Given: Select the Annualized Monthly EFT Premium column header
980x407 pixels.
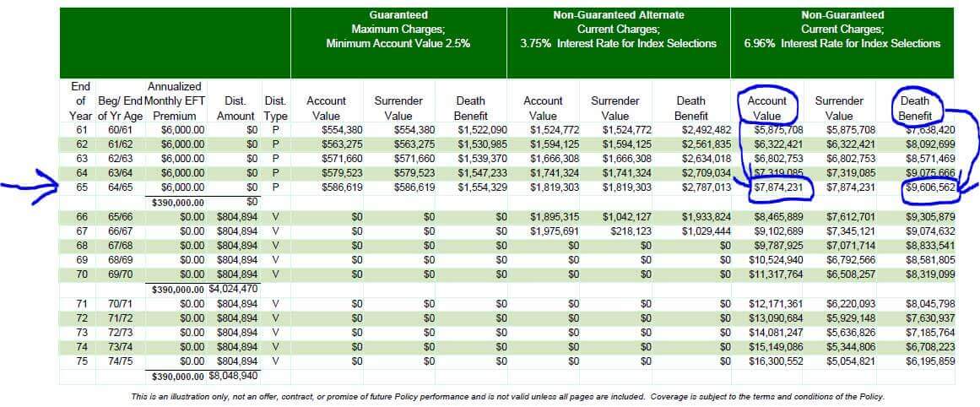Looking at the screenshot, I should pyautogui.click(x=175, y=101).
